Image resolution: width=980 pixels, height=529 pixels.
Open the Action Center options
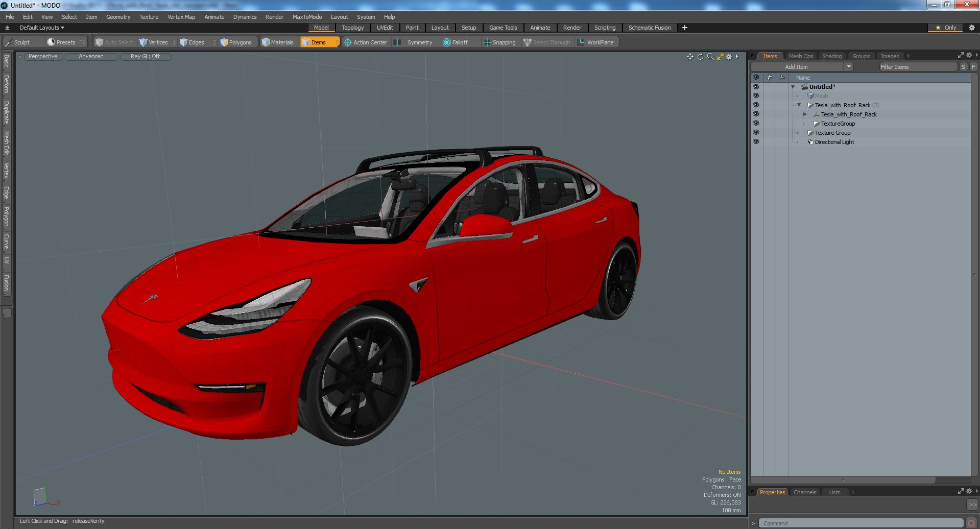(366, 42)
